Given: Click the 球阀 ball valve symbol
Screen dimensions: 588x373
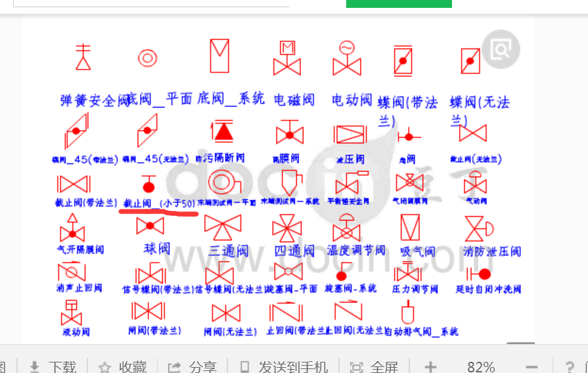Looking at the screenshot, I should (150, 226).
